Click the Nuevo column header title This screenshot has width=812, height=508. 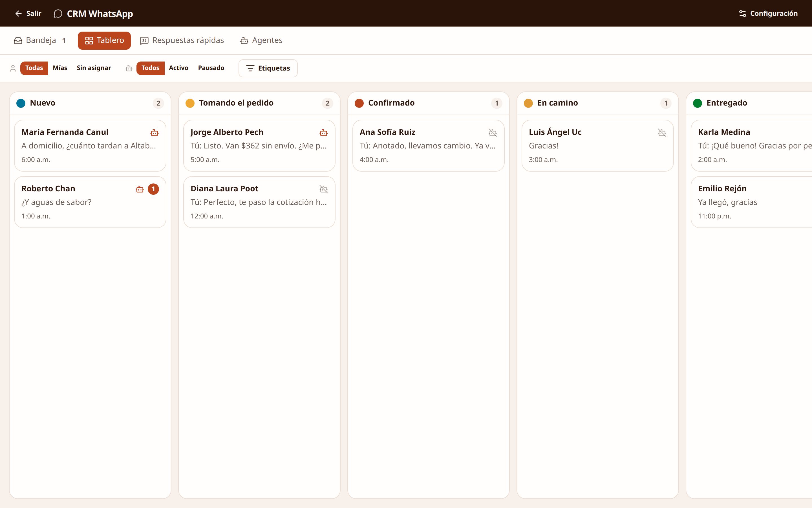click(43, 103)
